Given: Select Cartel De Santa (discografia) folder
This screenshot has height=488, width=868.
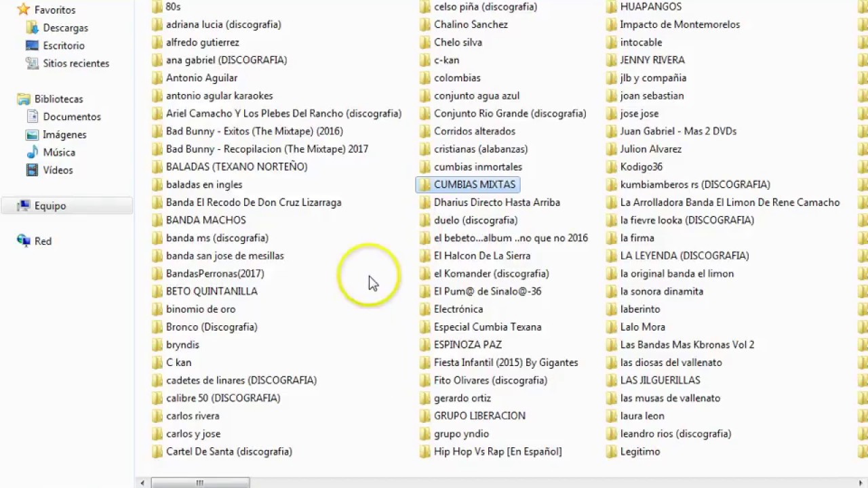Looking at the screenshot, I should click(x=229, y=451).
